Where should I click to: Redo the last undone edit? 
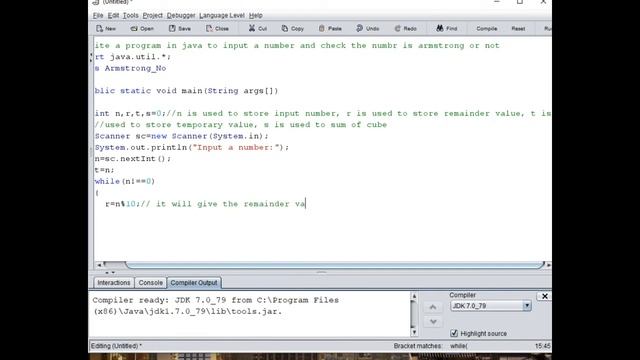(x=406, y=29)
